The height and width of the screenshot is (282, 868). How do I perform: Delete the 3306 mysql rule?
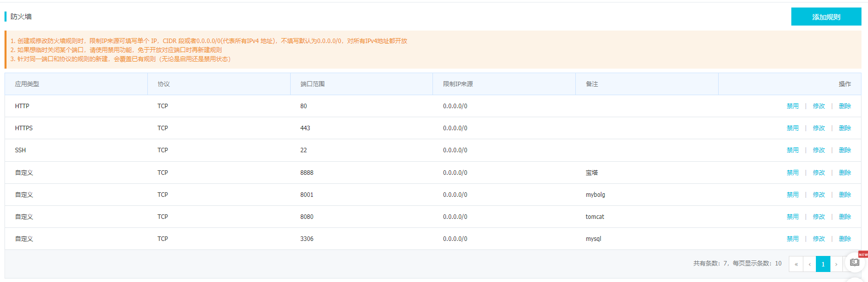(845, 239)
